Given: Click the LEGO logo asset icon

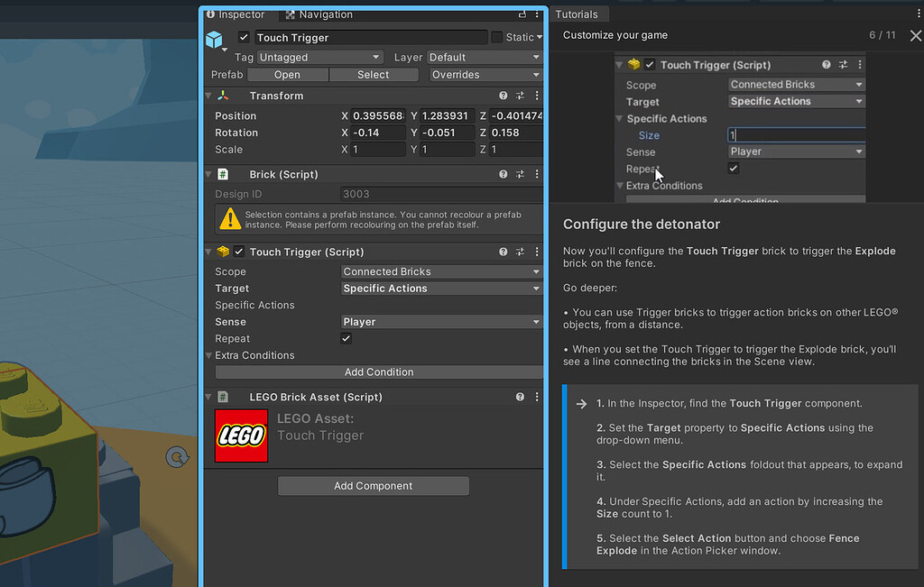Looking at the screenshot, I should pos(240,436).
